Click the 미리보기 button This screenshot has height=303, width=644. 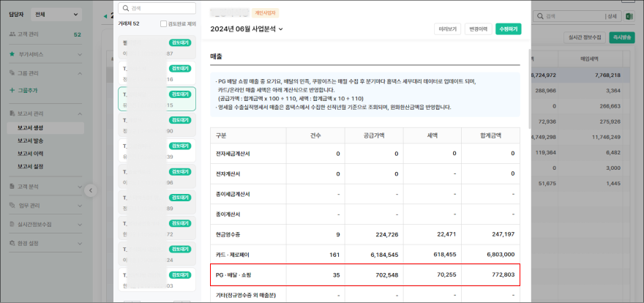coord(447,29)
